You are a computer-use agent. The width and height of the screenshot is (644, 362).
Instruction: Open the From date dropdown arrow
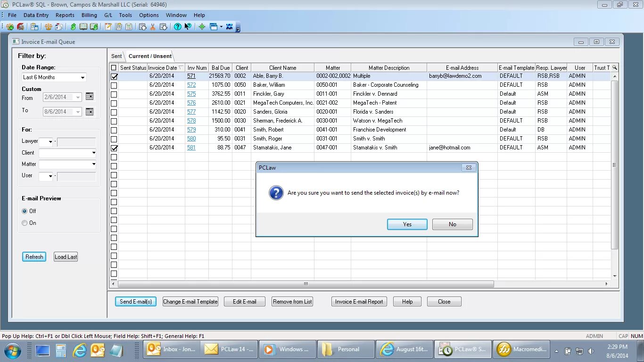78,98
